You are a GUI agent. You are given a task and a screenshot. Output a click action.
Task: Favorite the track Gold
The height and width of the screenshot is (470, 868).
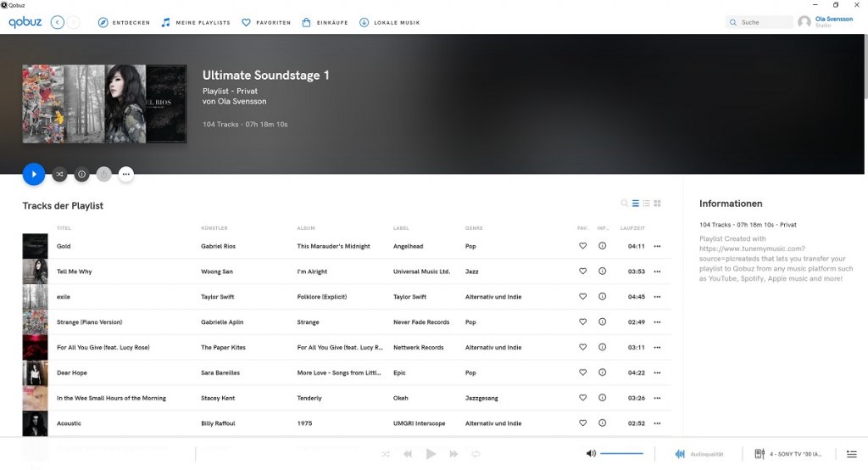coord(583,245)
